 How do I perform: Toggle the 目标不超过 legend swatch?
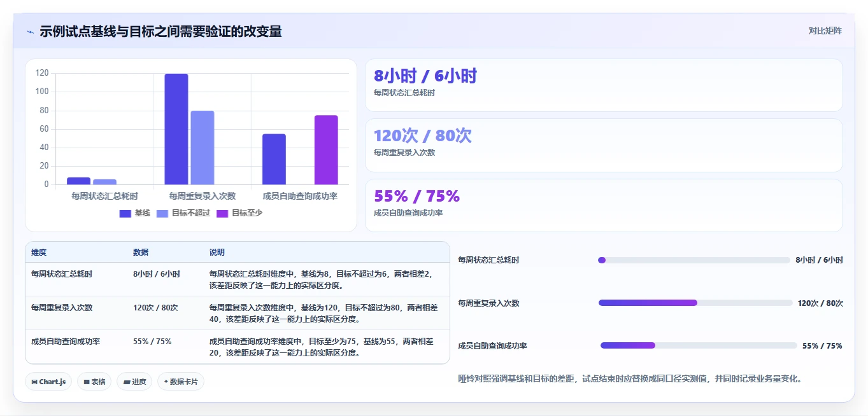pyautogui.click(x=162, y=213)
